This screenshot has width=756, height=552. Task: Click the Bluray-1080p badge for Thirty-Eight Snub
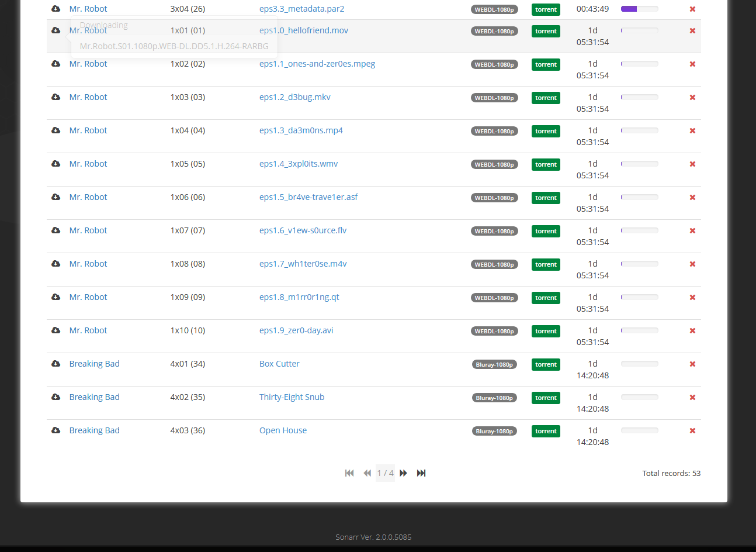[x=494, y=398]
